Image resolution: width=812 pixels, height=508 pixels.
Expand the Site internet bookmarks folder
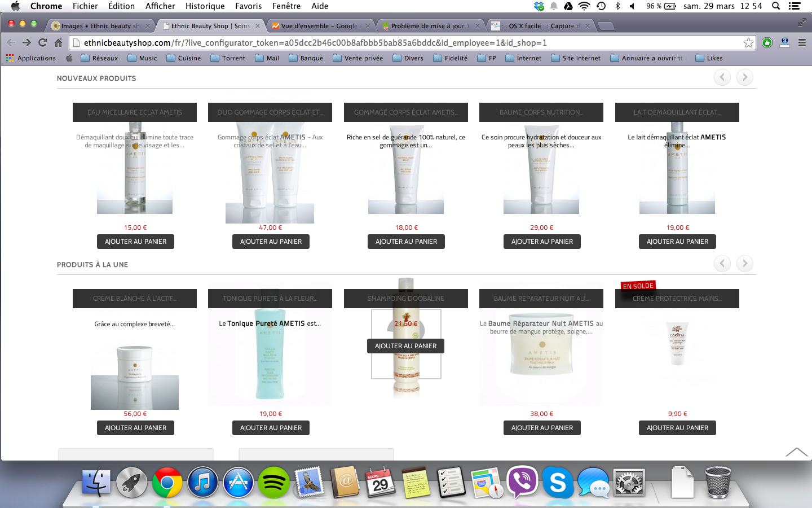pyautogui.click(x=576, y=58)
